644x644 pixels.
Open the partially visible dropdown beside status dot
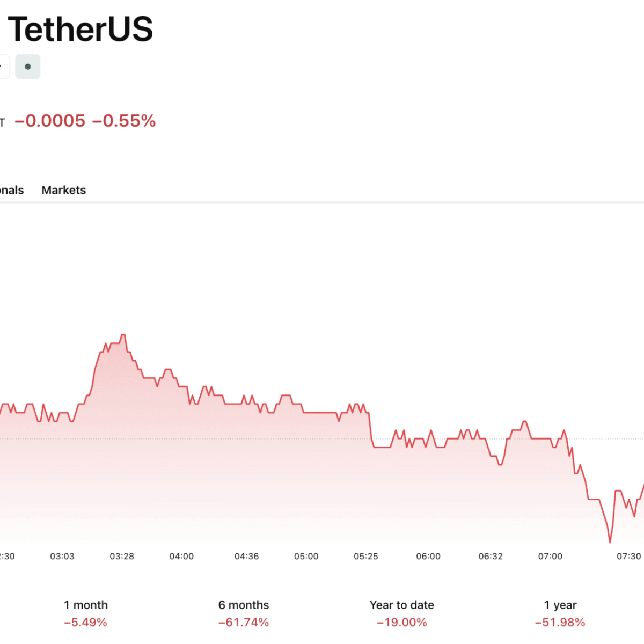pos(3,67)
